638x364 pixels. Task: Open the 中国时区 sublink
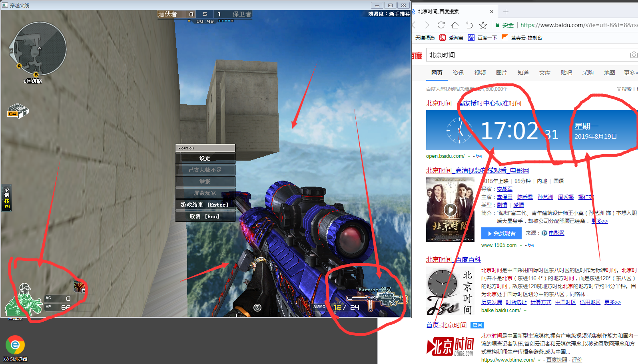(566, 302)
